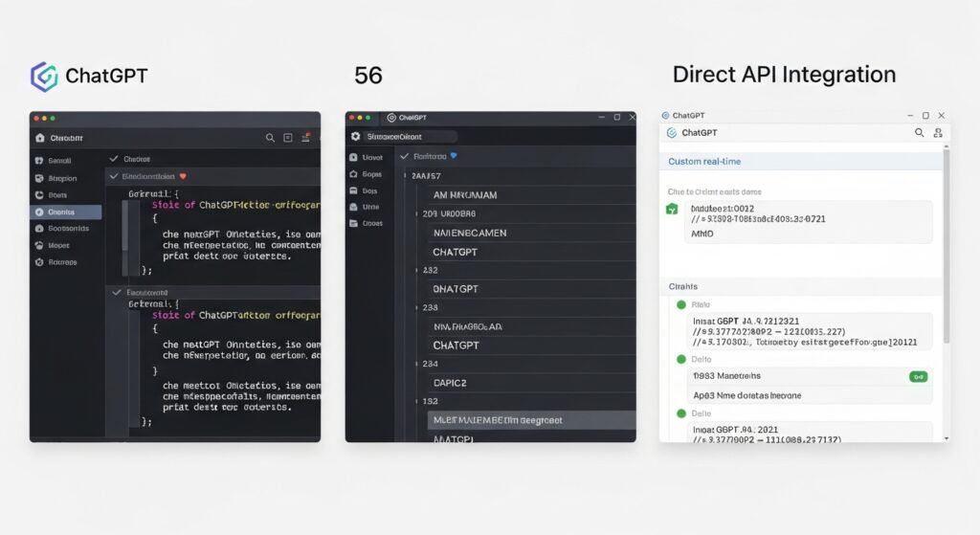This screenshot has width=980, height=535.
Task: Collapse the 232 tree node
Action: (417, 270)
